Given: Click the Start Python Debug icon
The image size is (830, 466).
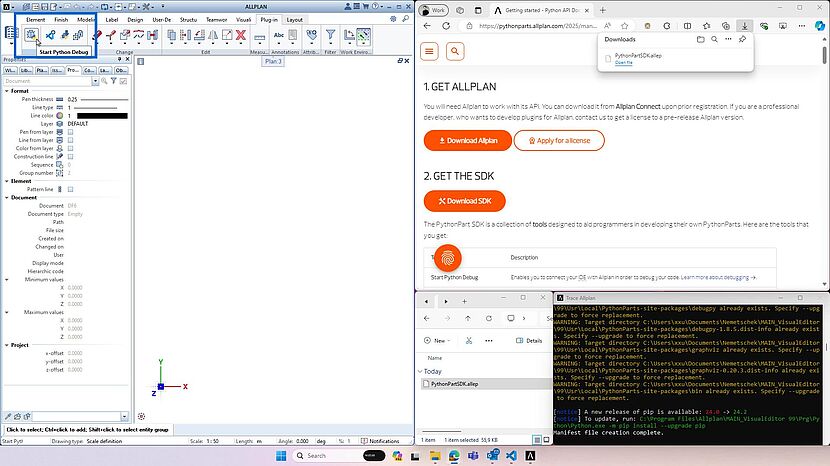Looking at the screenshot, I should click(31, 36).
